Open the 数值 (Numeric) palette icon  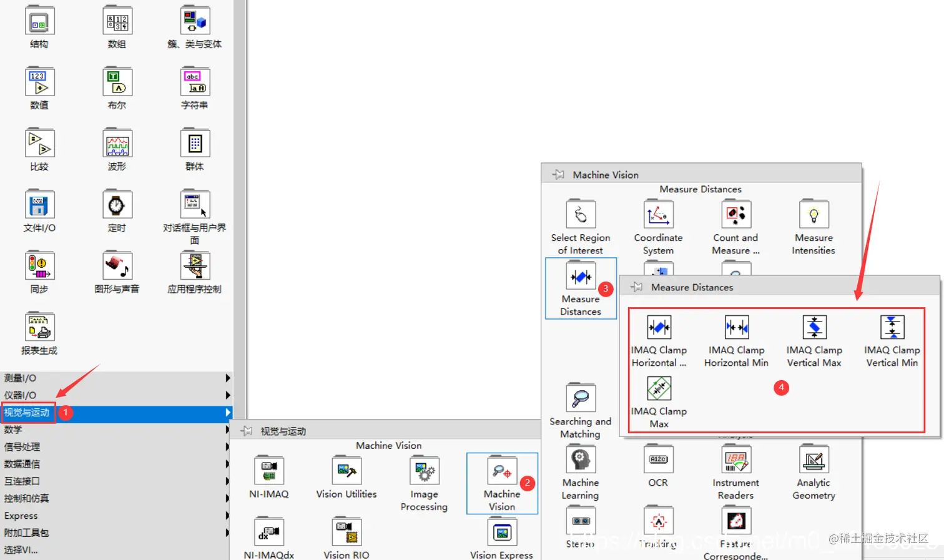39,82
